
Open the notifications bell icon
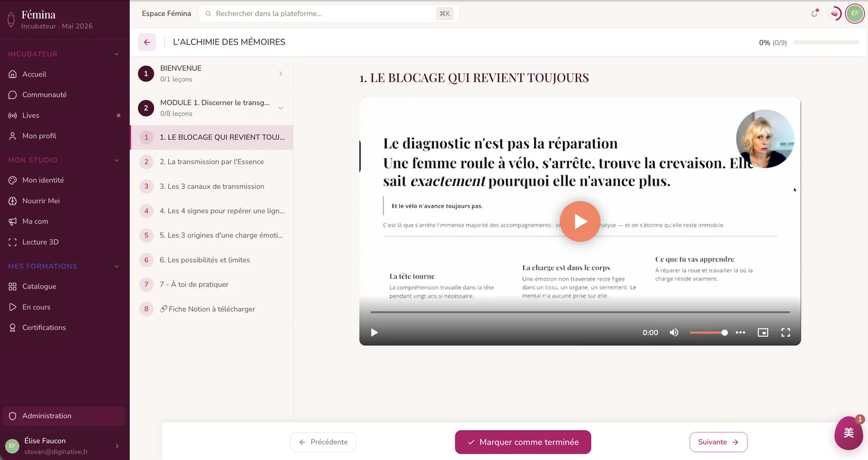[814, 14]
